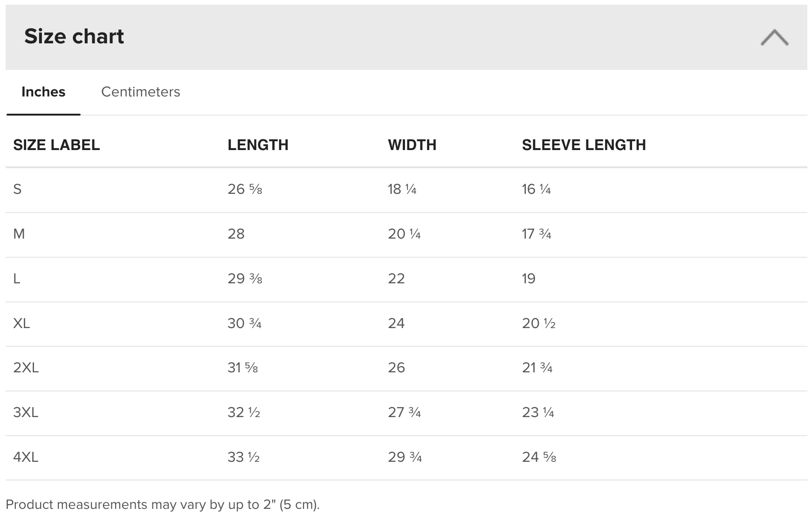Select the 3XL size row label
This screenshot has width=812, height=521.
coord(26,412)
